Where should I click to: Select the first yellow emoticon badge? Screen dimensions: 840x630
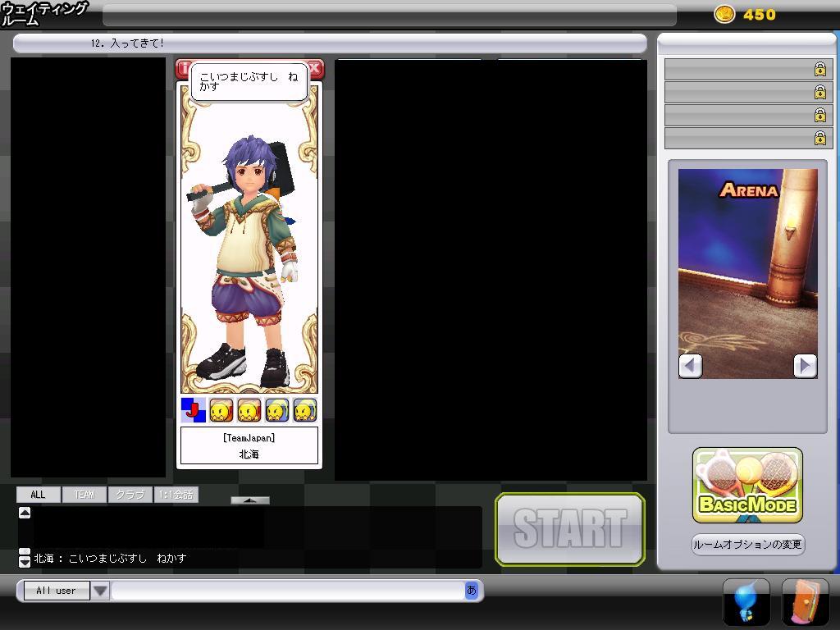click(x=221, y=409)
